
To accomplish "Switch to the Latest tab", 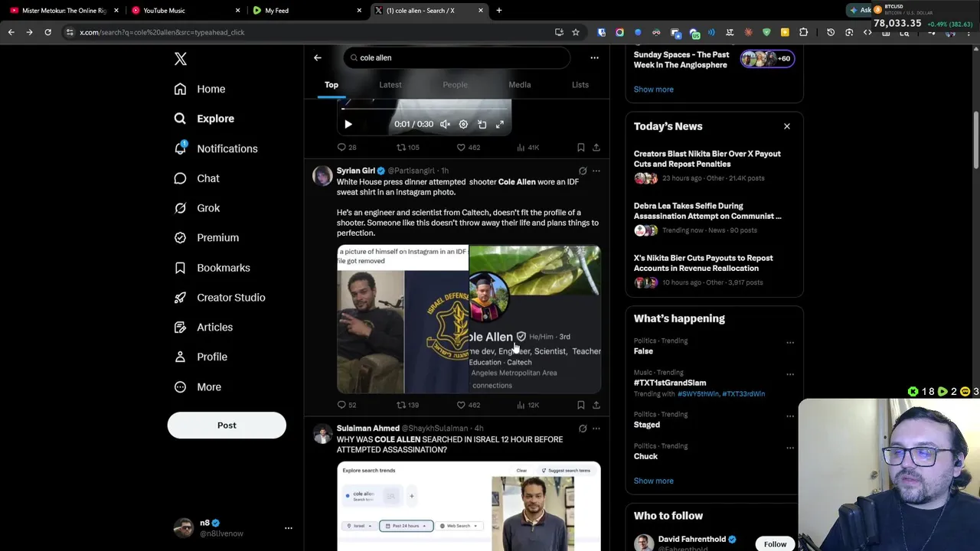I will 390,85.
